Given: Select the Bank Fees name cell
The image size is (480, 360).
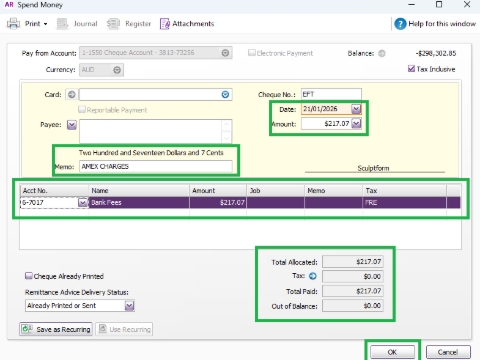Looking at the screenshot, I should point(139,203).
